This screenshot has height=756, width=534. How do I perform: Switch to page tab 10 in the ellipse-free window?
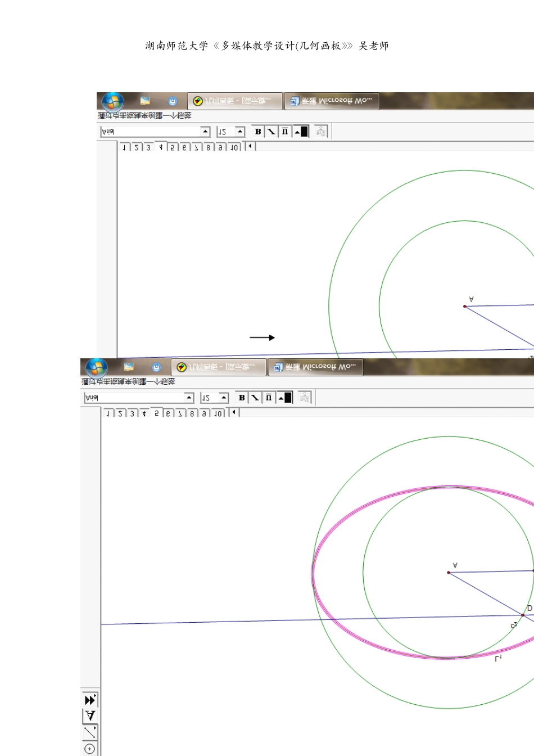point(234,147)
